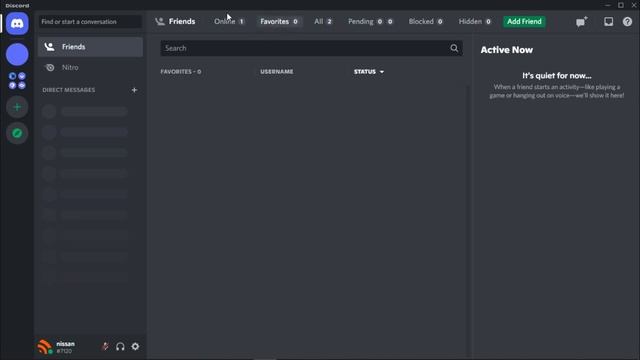This screenshot has width=640, height=360.
Task: Toggle headphones deafen
Action: pos(120,347)
